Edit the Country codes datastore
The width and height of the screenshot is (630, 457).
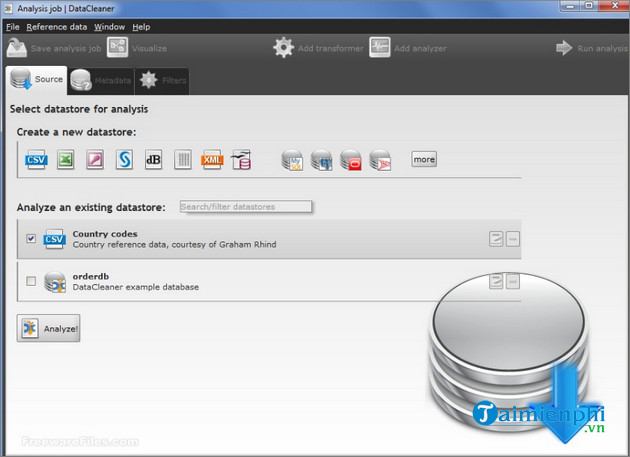[496, 238]
